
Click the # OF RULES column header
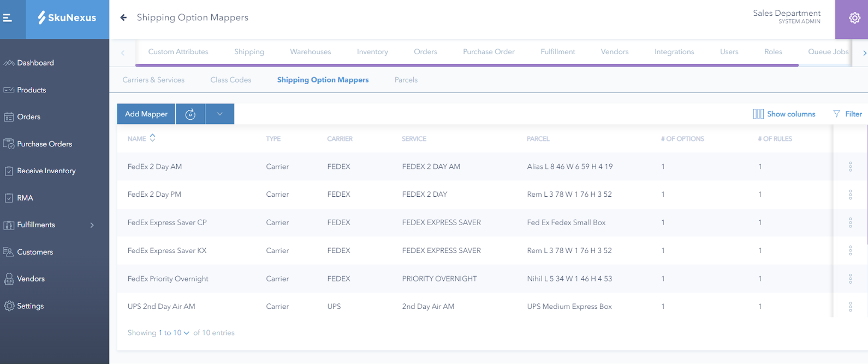coord(775,139)
